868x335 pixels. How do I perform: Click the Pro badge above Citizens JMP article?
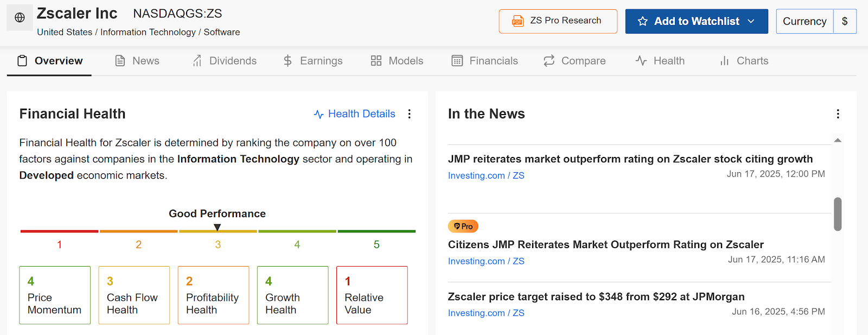(x=463, y=226)
